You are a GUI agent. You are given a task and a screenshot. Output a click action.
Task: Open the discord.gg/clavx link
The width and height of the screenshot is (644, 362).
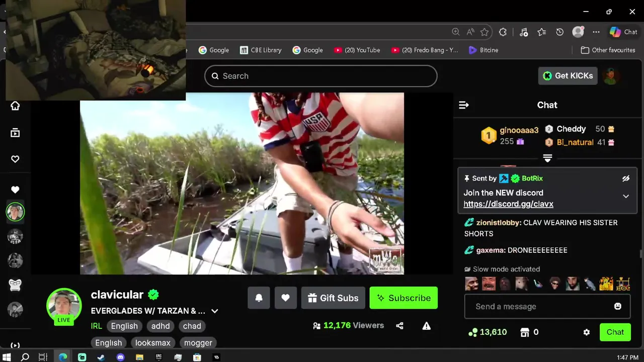pyautogui.click(x=508, y=204)
